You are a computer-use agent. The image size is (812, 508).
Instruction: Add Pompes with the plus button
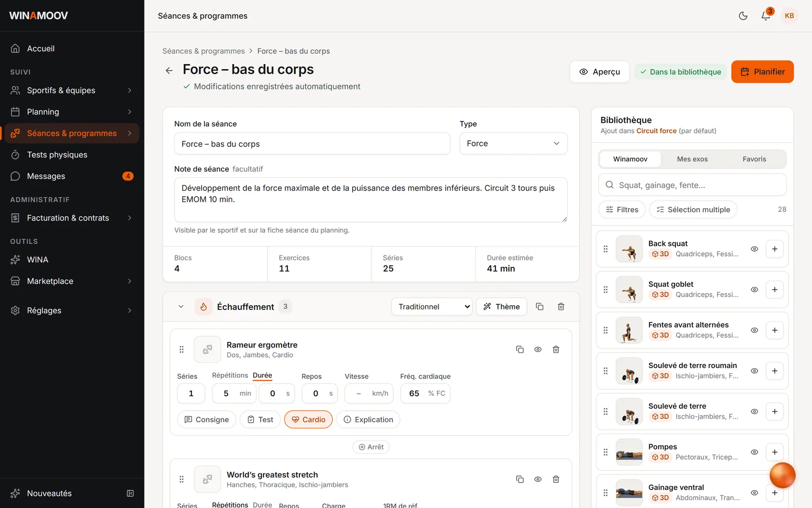[774, 452]
